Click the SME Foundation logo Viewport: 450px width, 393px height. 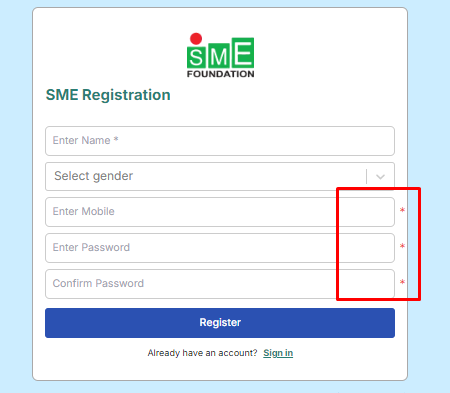[220, 55]
